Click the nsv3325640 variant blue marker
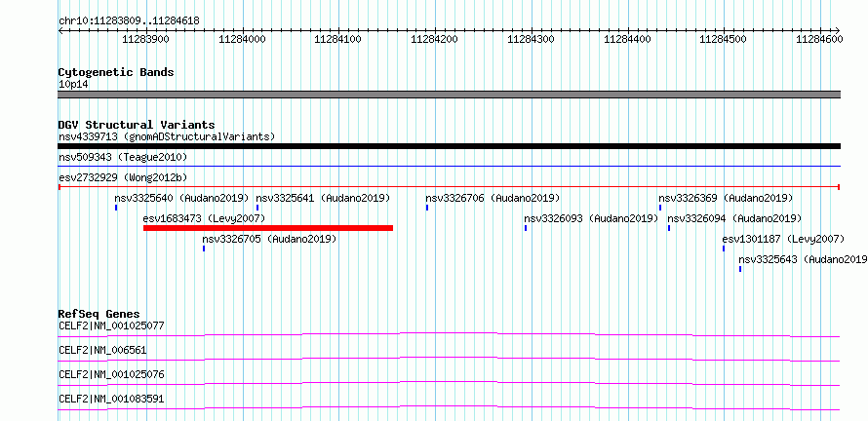Image resolution: width=868 pixels, height=421 pixels. click(x=116, y=208)
